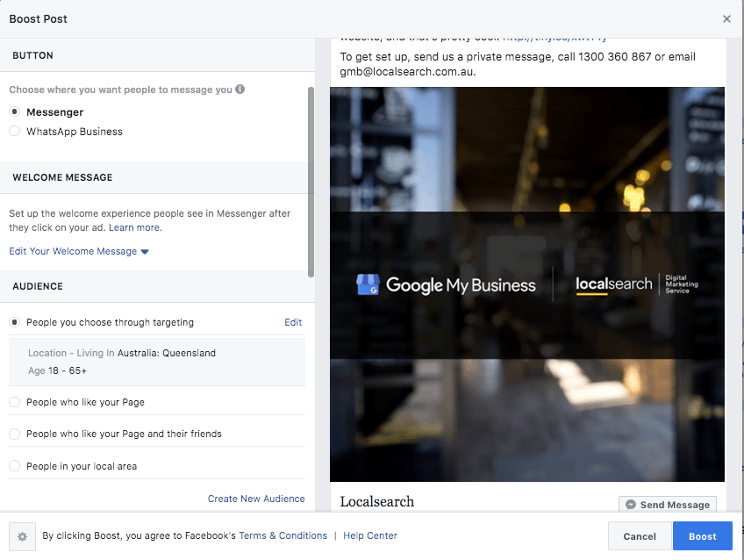Close the Boost Post dialog
744x560 pixels.
[x=726, y=19]
